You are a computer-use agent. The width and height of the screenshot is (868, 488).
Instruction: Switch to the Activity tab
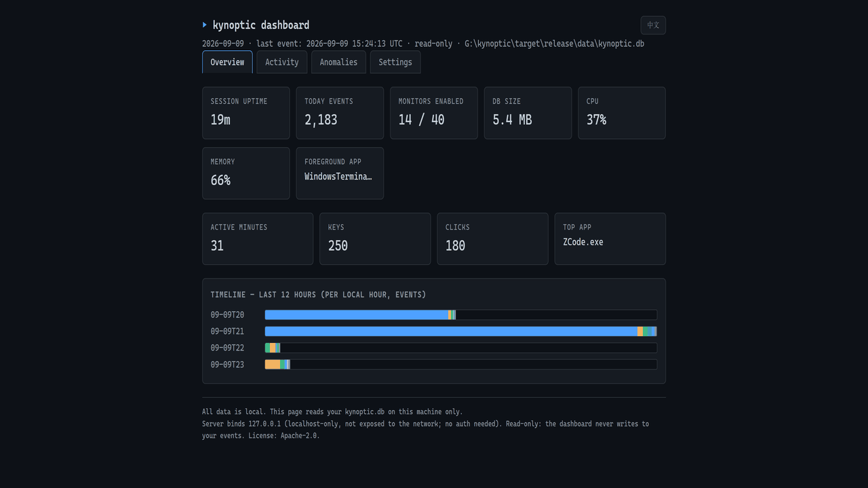[x=281, y=62]
